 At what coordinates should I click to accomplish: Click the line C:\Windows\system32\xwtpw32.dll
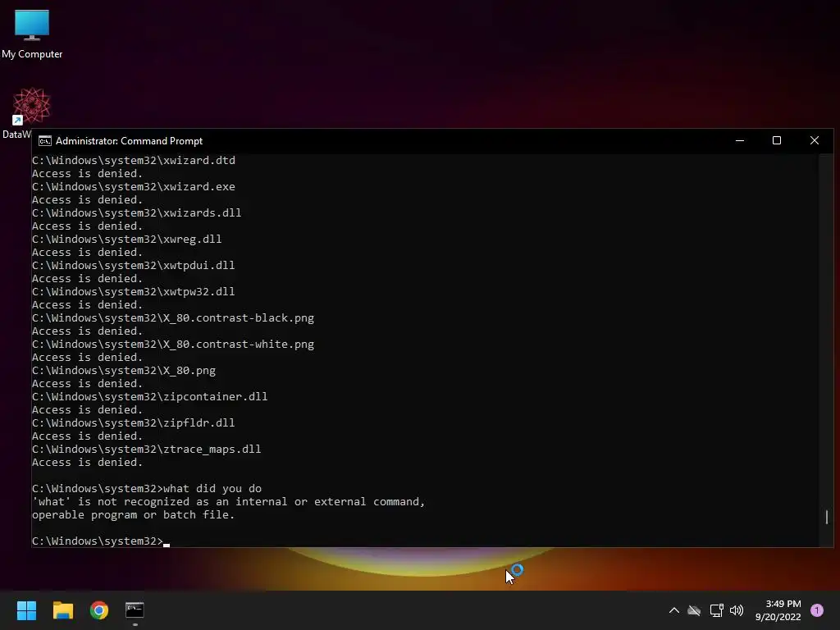(x=134, y=291)
